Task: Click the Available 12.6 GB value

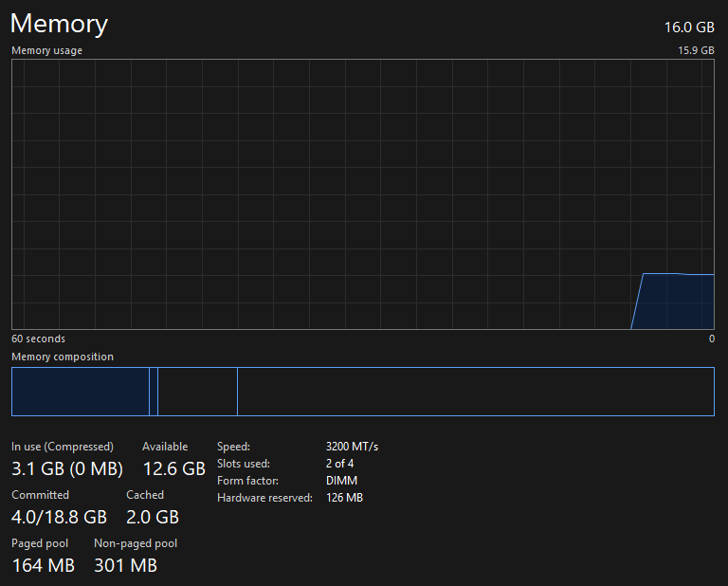Action: click(174, 468)
